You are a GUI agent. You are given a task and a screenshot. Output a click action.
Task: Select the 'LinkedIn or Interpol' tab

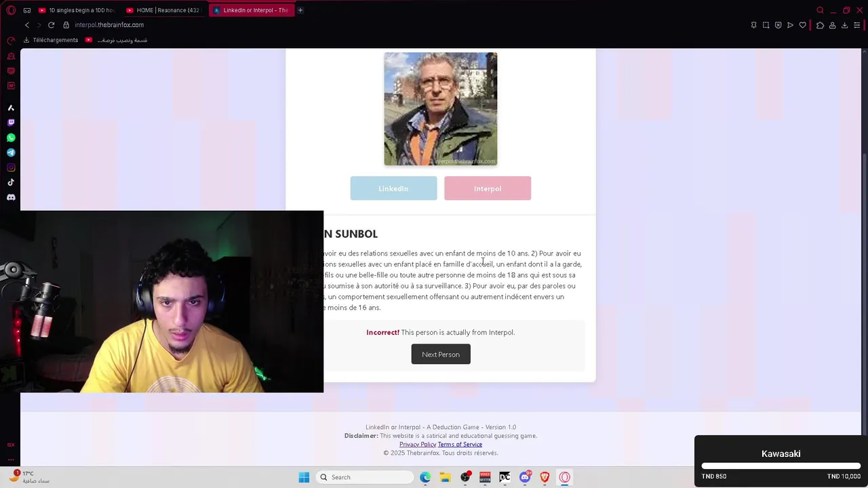tap(251, 10)
